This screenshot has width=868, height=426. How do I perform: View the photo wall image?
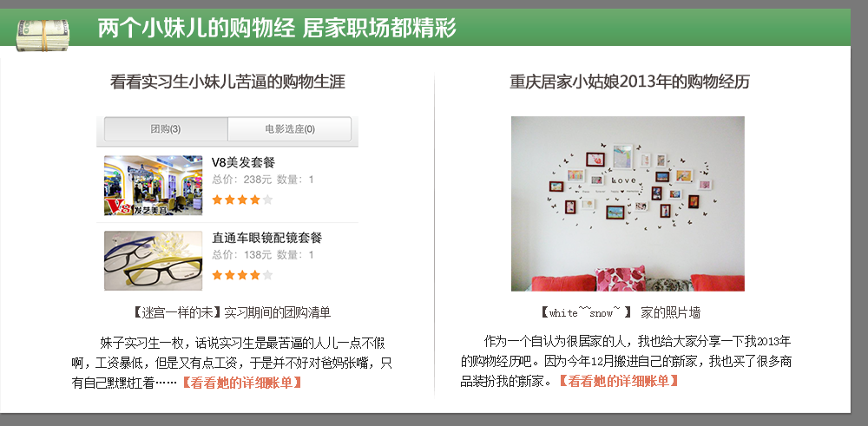click(628, 204)
